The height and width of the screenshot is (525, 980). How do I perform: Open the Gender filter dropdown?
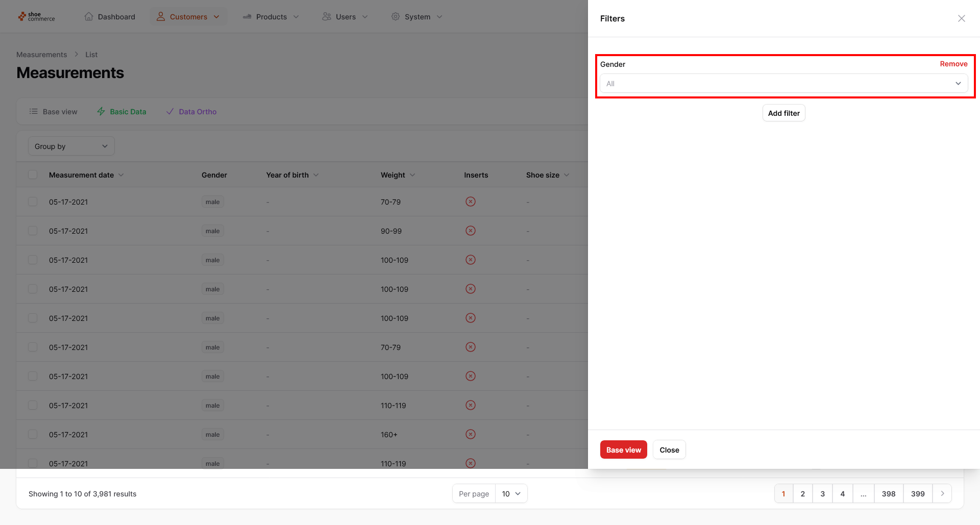(x=783, y=84)
